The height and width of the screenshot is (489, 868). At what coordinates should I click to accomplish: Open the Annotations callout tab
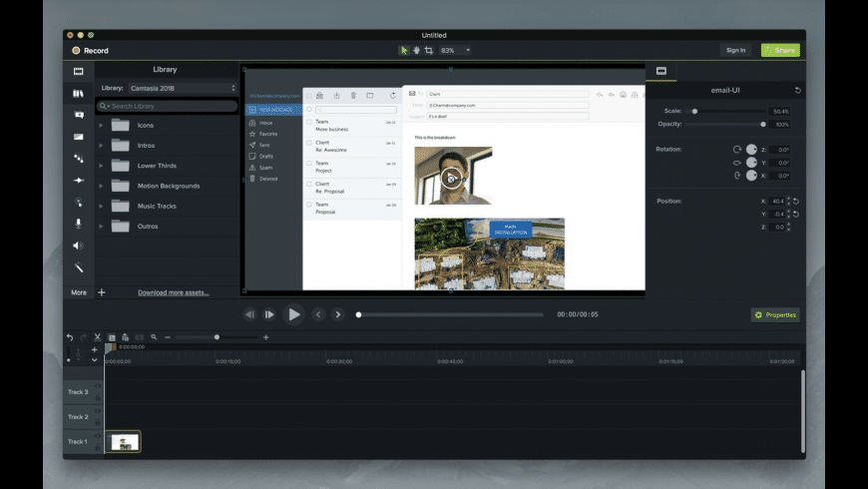[79, 115]
